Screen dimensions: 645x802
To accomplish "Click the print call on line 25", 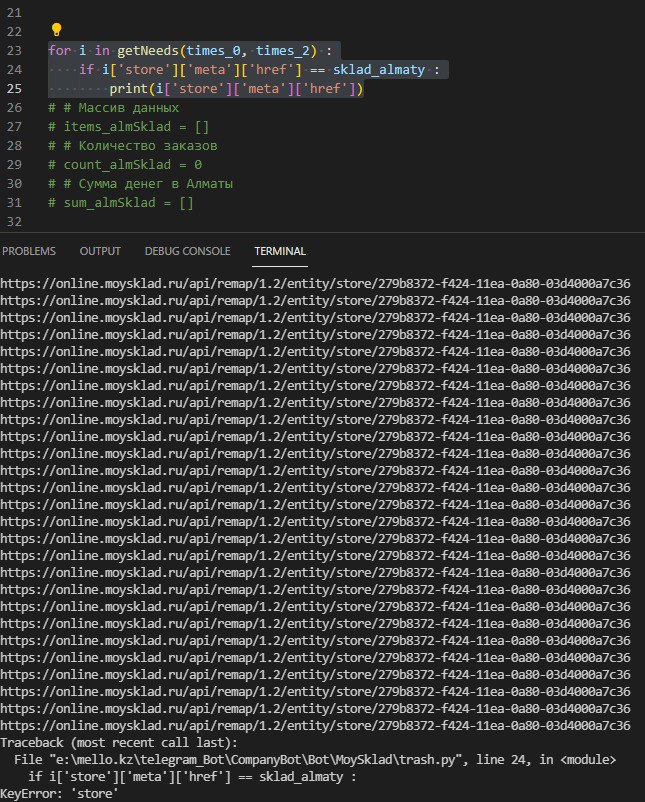I will pyautogui.click(x=128, y=88).
